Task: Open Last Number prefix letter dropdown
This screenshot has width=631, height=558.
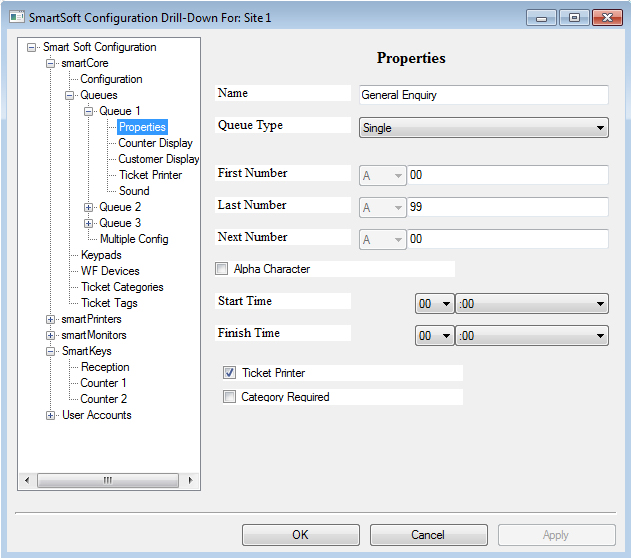Action: pyautogui.click(x=382, y=208)
